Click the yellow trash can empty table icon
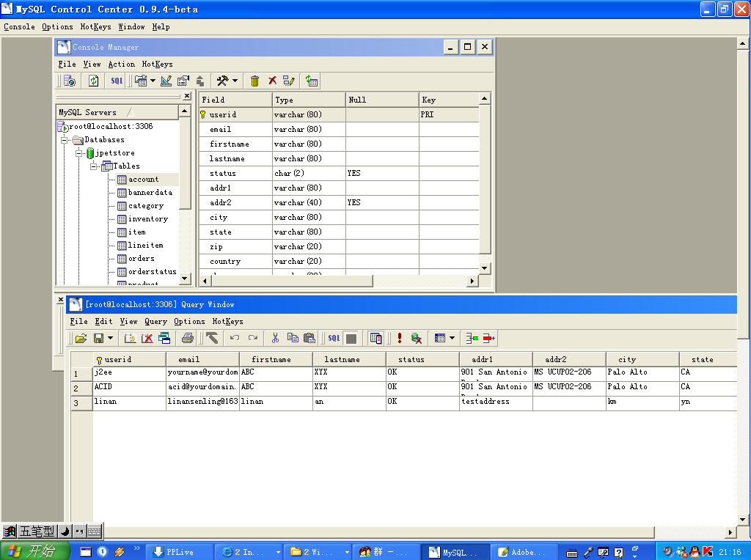751x560 pixels. pos(254,81)
